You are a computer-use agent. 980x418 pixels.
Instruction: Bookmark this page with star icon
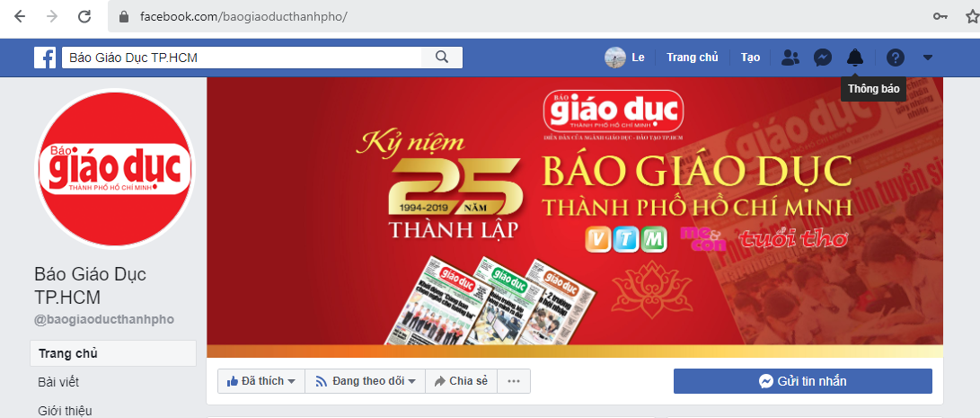click(x=972, y=17)
